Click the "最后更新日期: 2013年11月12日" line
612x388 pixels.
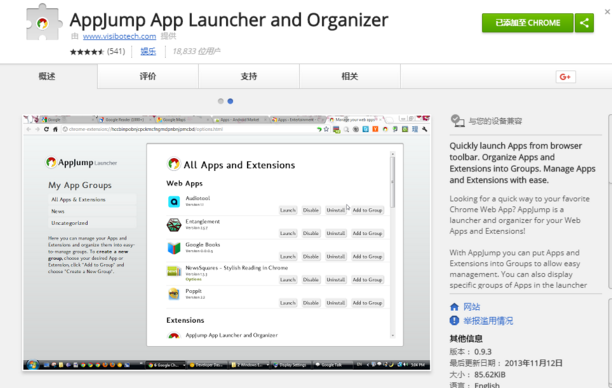point(506,363)
